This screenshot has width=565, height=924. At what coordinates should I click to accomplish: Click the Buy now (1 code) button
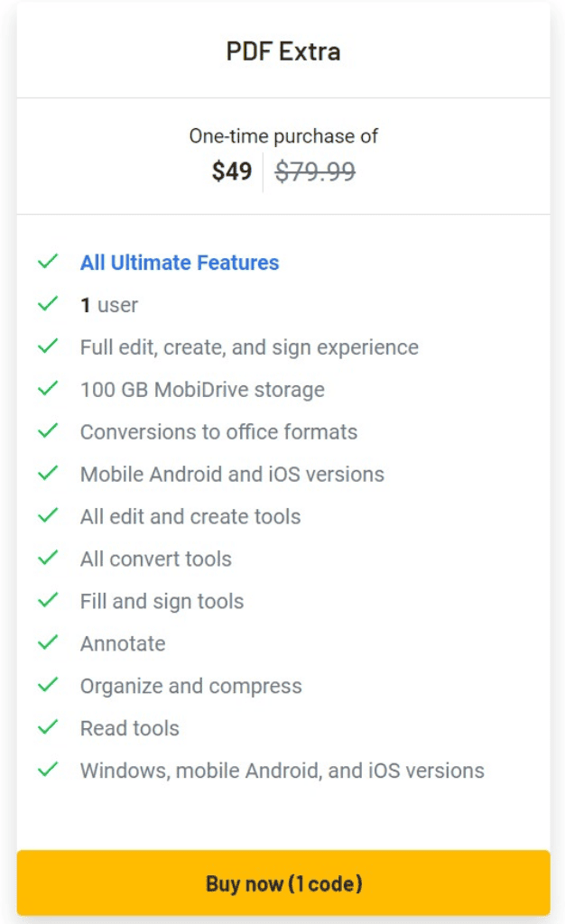(283, 882)
